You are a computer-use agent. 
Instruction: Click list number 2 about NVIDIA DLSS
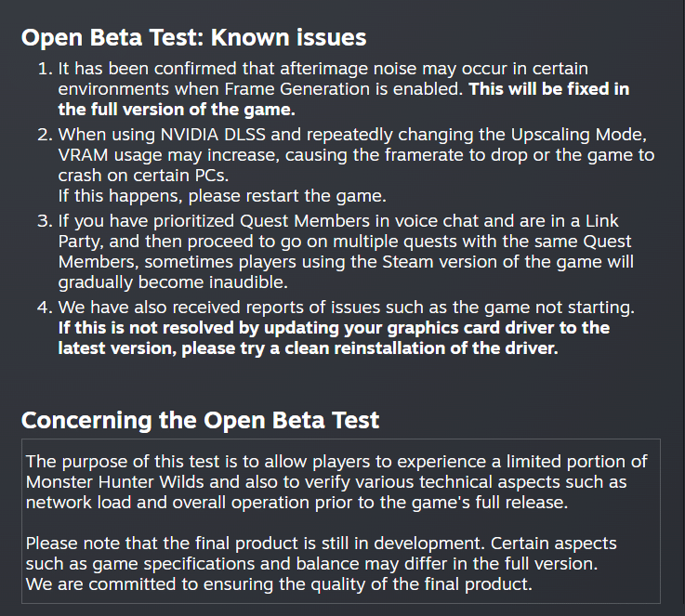45,135
